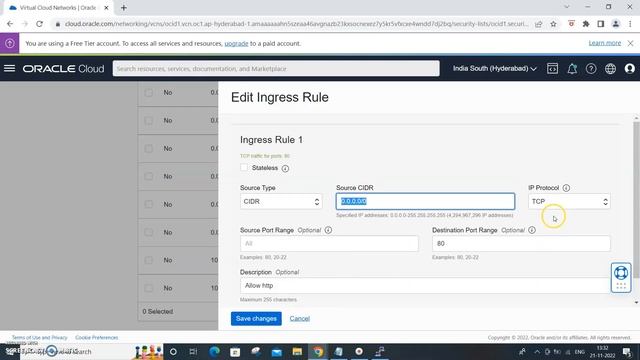The image size is (640, 360).
Task: Open the Windows notification center icon
Action: coord(627,351)
